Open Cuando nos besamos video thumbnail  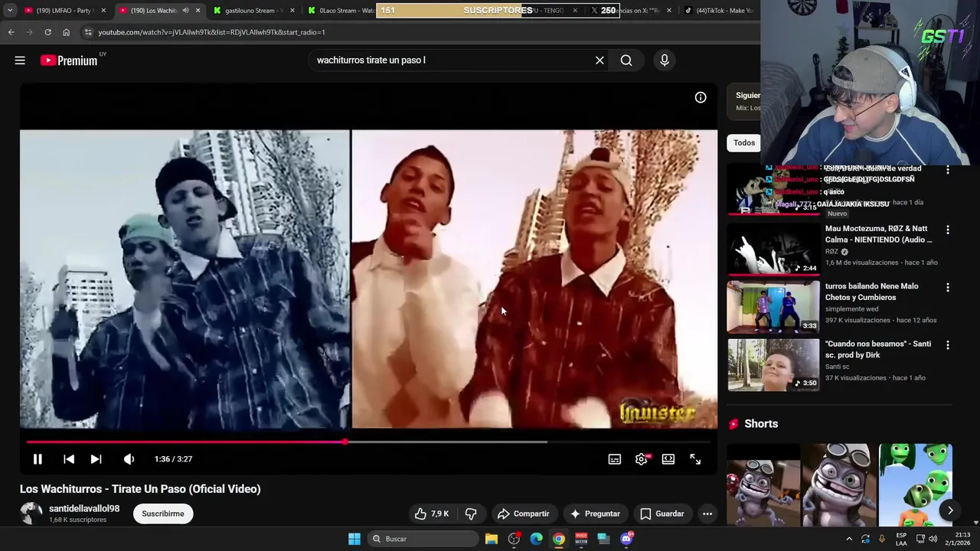click(x=773, y=364)
